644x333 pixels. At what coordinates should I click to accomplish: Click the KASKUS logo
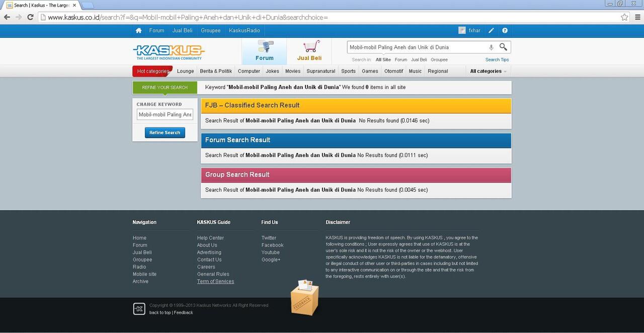click(x=169, y=52)
